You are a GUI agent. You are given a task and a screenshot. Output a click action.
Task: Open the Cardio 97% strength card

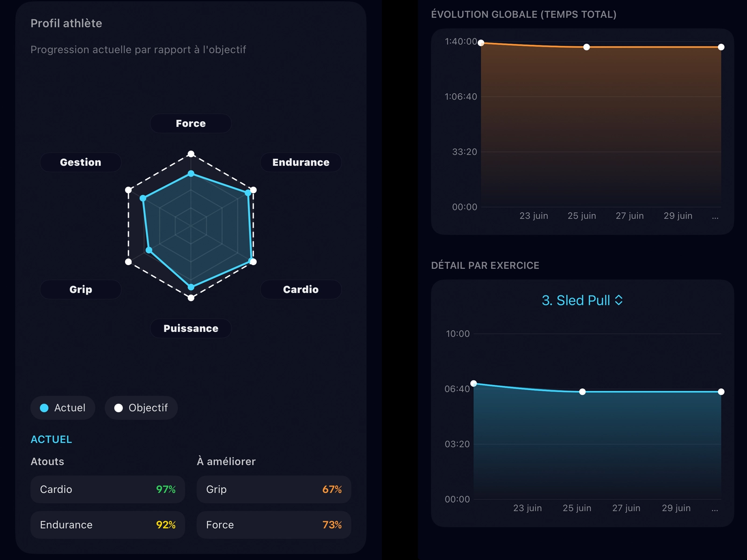[x=108, y=490]
